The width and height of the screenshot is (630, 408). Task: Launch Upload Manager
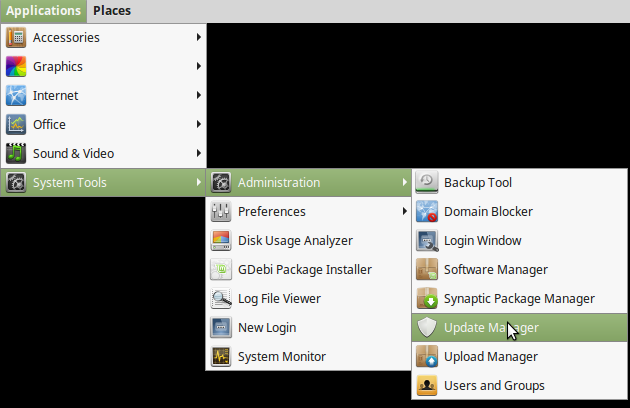[x=520, y=356]
